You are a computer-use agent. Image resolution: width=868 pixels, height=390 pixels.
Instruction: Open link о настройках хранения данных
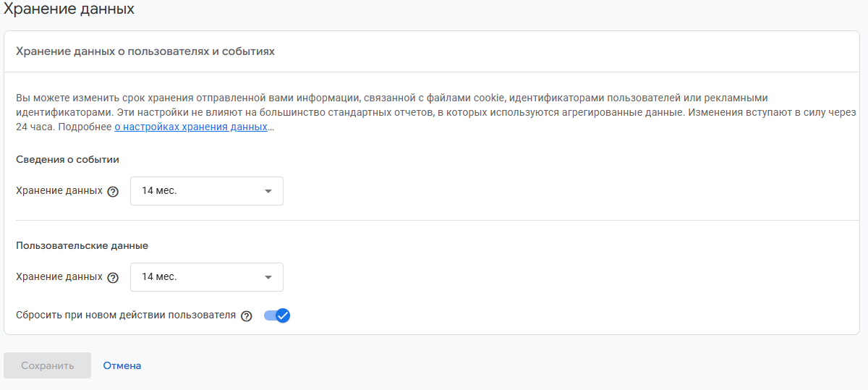click(x=191, y=127)
